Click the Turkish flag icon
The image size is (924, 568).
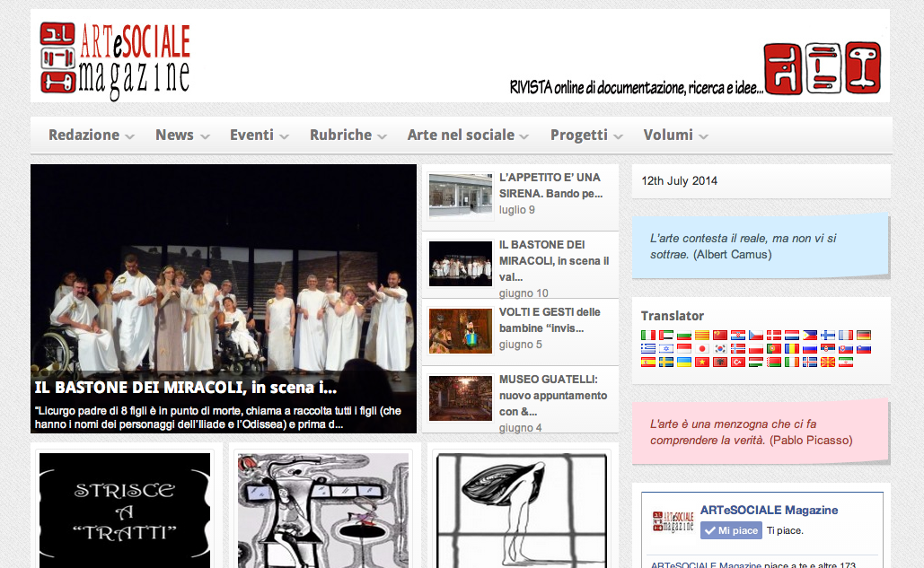pyautogui.click(x=738, y=362)
